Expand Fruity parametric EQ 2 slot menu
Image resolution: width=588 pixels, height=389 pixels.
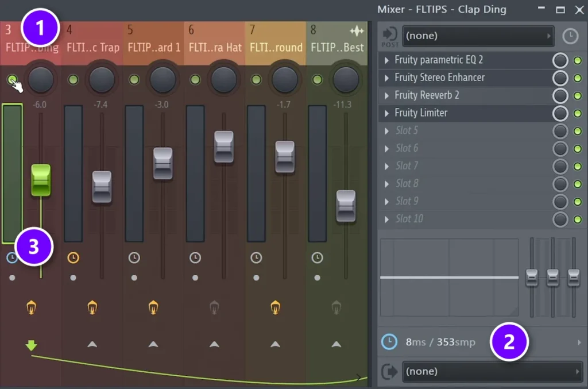tap(386, 60)
